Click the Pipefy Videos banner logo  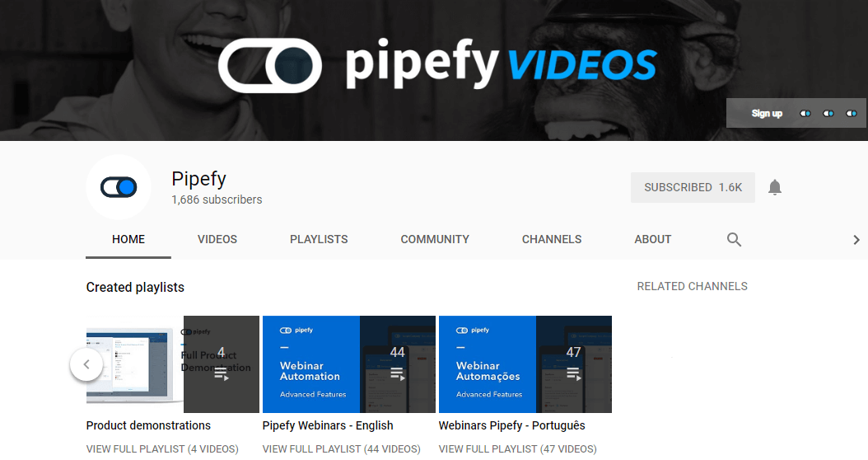pyautogui.click(x=437, y=65)
